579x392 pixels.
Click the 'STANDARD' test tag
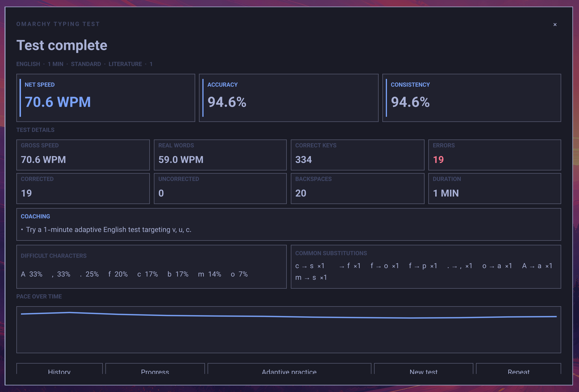(86, 64)
